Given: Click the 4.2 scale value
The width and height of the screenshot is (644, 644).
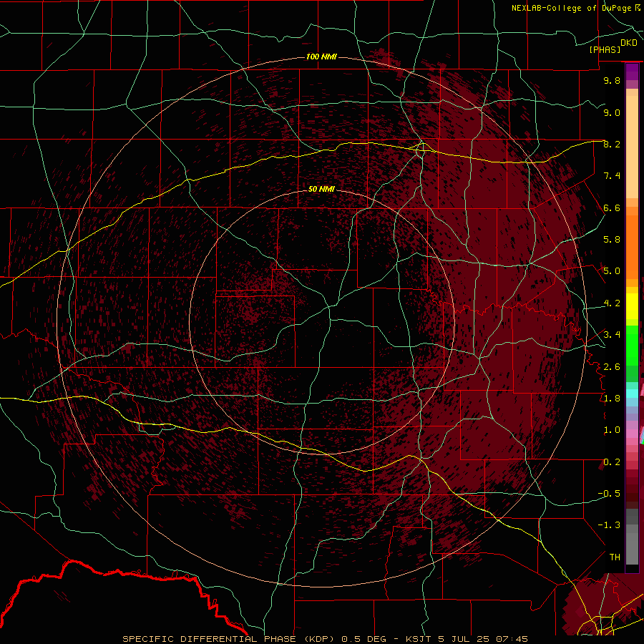Looking at the screenshot, I should point(612,303).
